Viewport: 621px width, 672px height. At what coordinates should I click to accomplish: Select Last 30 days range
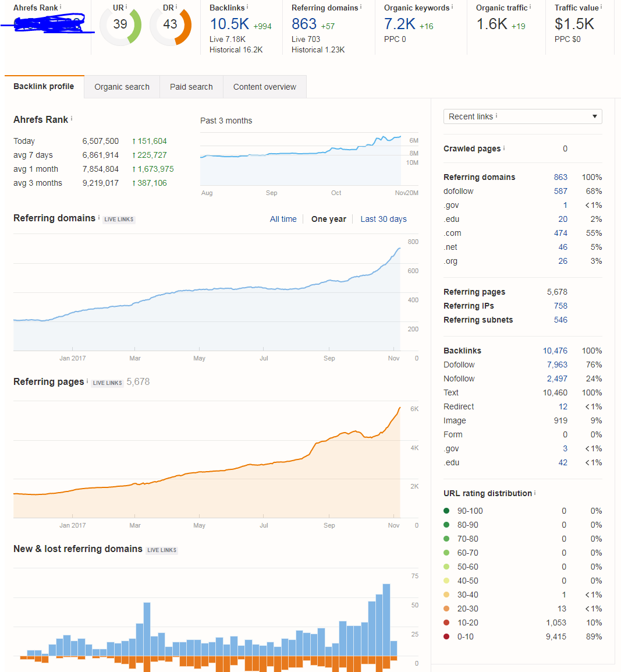pos(384,219)
